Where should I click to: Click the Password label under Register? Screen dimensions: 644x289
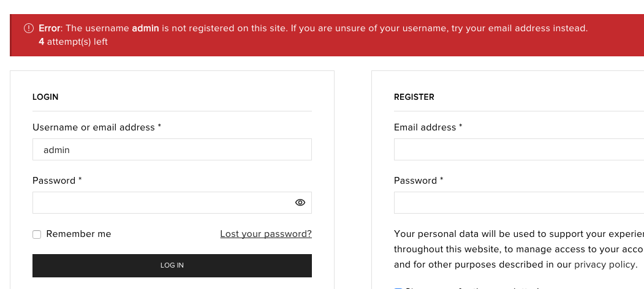click(x=418, y=181)
